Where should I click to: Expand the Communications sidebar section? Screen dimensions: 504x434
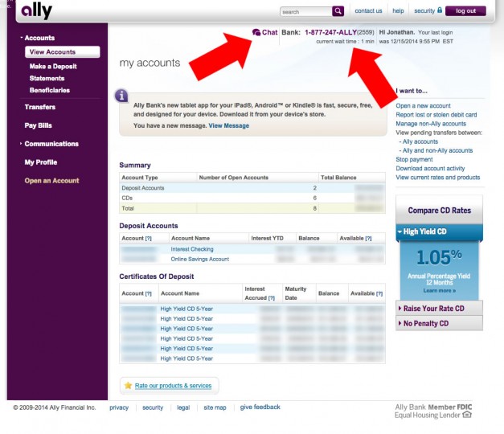51,144
